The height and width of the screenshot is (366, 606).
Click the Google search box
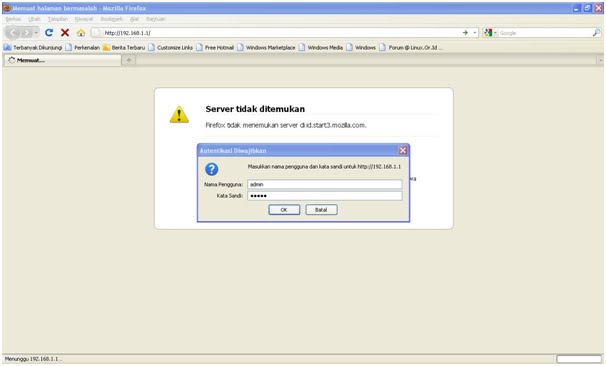point(545,33)
